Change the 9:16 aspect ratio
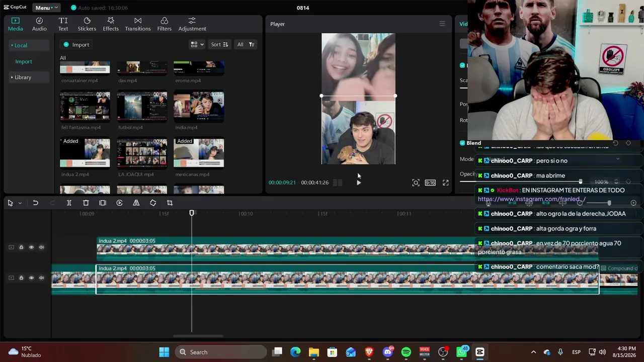 (430, 183)
